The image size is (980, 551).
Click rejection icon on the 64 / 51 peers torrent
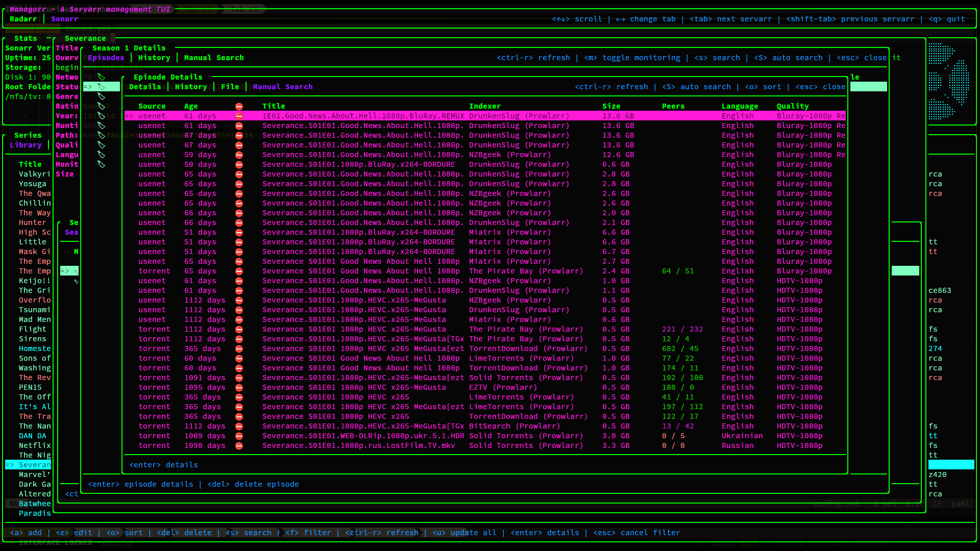click(x=239, y=271)
